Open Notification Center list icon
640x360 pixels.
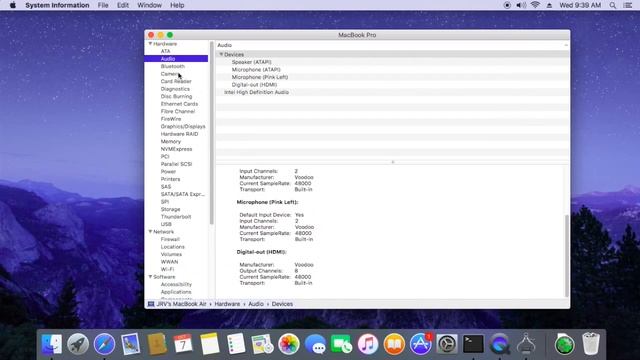[x=628, y=5]
